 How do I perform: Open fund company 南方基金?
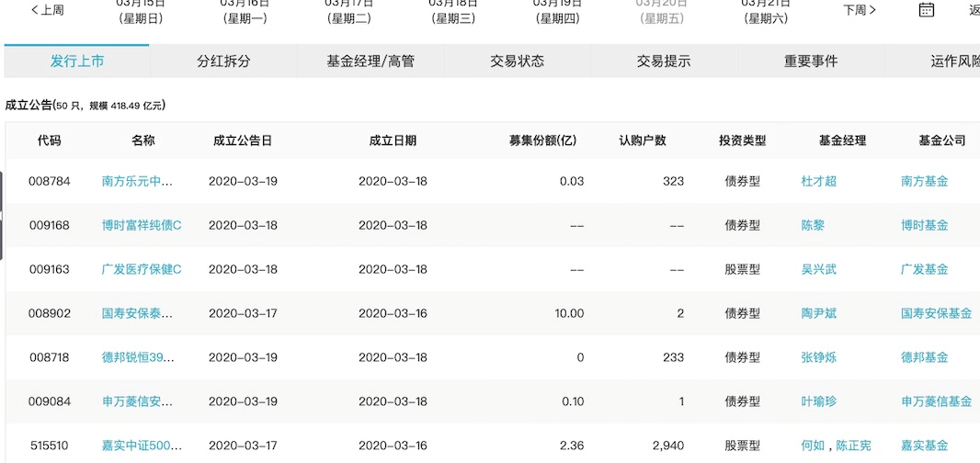[x=924, y=181]
